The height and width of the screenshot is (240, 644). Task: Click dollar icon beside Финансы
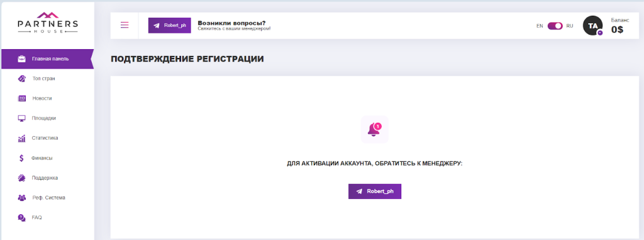coord(22,158)
